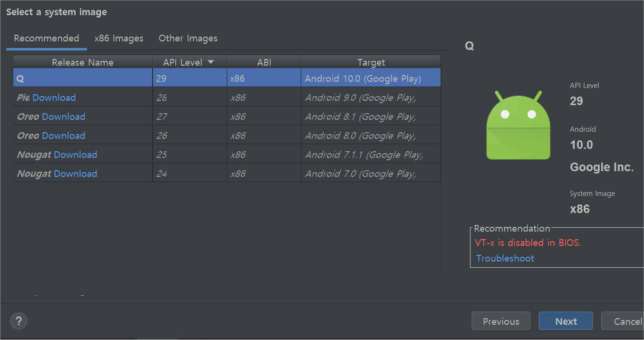Click the x86 ABI cell in Q row
Image resolution: width=644 pixels, height=340 pixels.
pos(264,78)
